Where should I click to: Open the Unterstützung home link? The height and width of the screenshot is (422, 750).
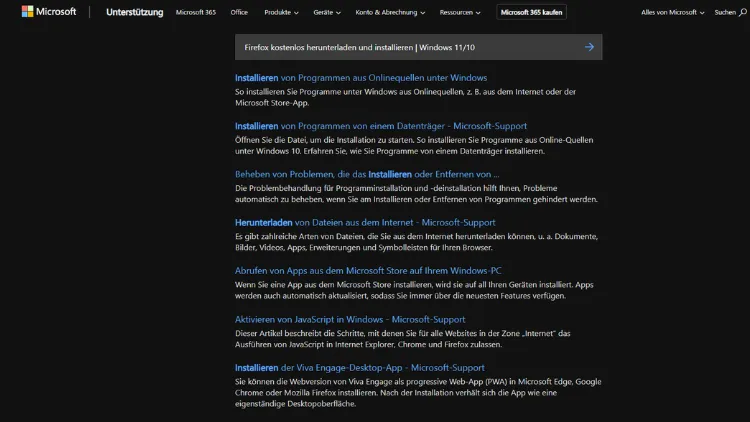(x=134, y=12)
